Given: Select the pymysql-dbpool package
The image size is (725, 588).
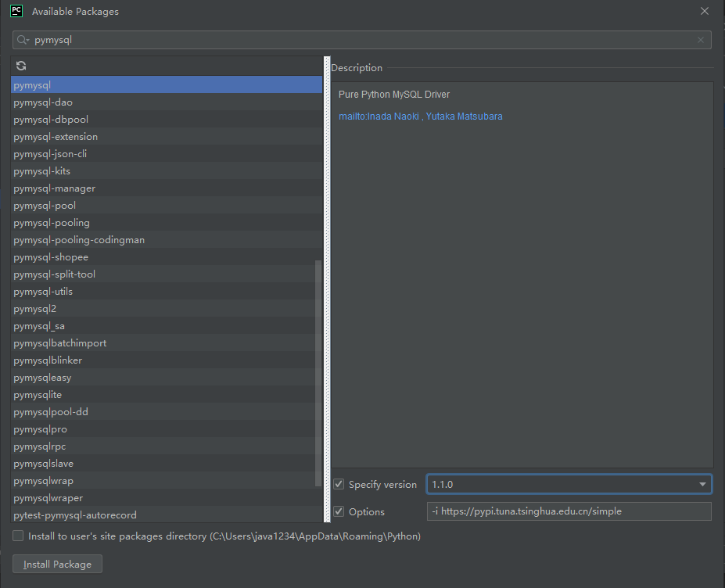Looking at the screenshot, I should click(x=51, y=120).
